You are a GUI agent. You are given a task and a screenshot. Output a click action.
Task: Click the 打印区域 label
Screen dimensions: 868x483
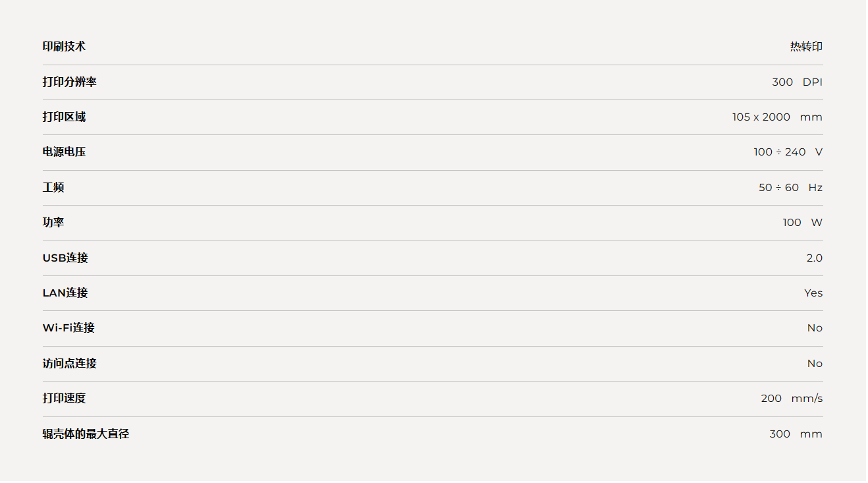click(64, 117)
